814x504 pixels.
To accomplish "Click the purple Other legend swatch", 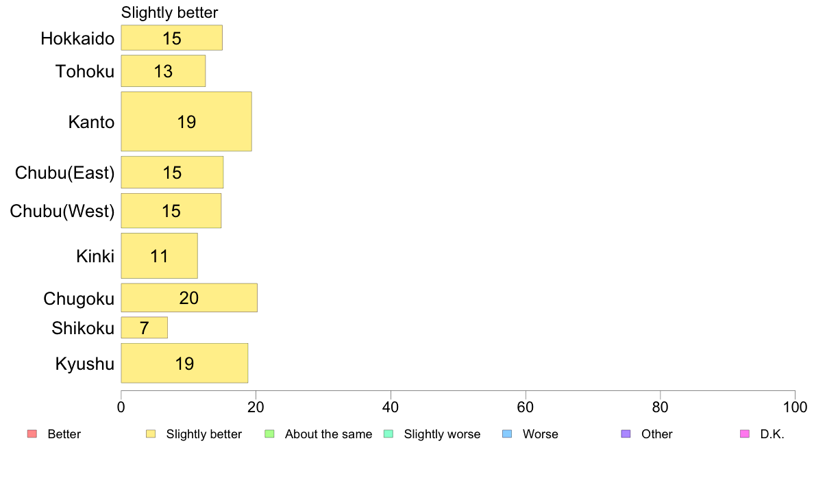I will (626, 434).
